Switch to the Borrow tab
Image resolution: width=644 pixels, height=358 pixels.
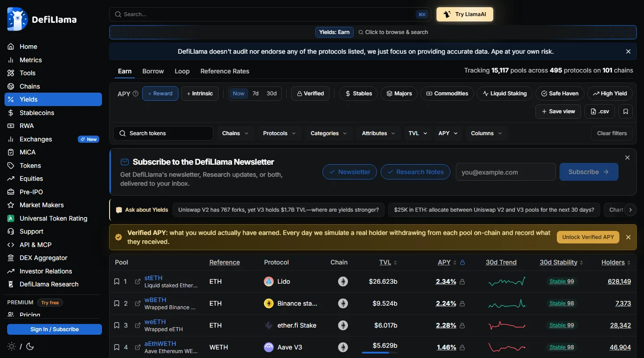click(153, 71)
